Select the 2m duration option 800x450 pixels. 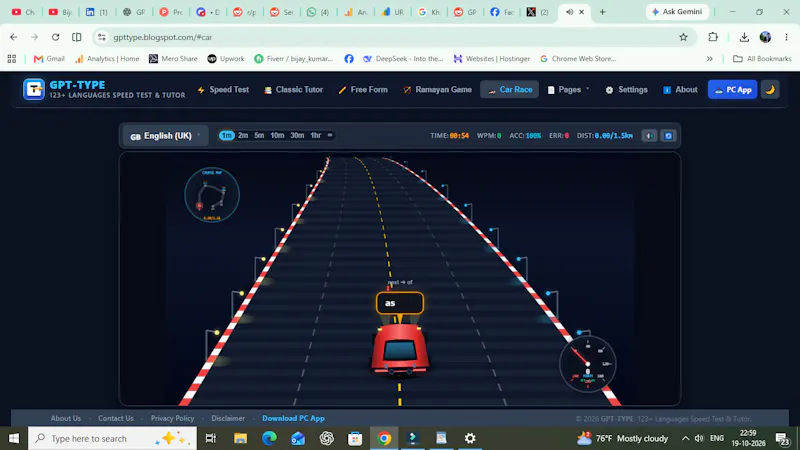click(x=243, y=135)
